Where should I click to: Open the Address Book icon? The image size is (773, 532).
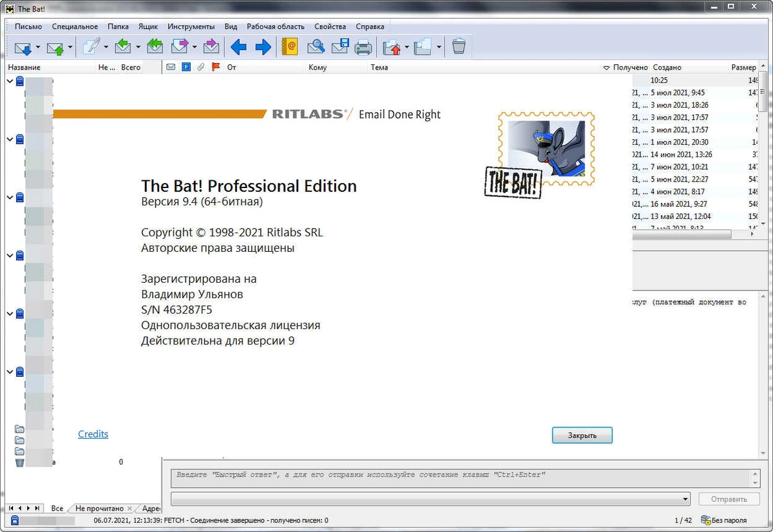tap(290, 47)
